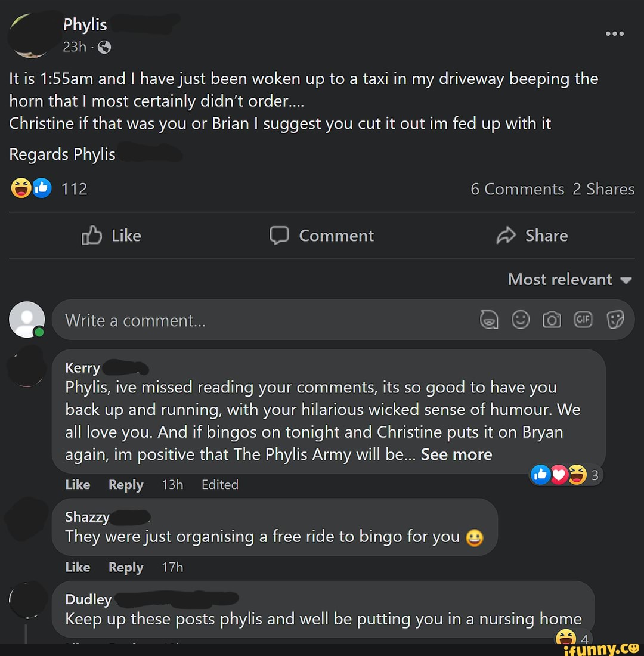The height and width of the screenshot is (656, 644).
Task: Open the 6 Comments link
Action: point(517,189)
